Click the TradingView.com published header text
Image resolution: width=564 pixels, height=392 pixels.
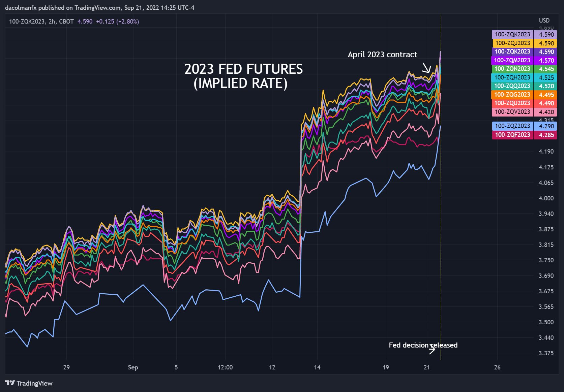tap(99, 8)
